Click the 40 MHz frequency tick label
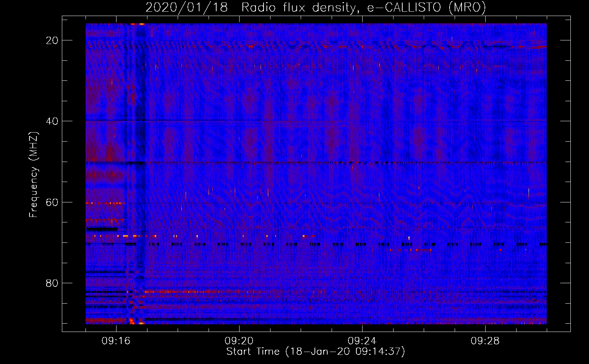The image size is (589, 364). pos(52,121)
